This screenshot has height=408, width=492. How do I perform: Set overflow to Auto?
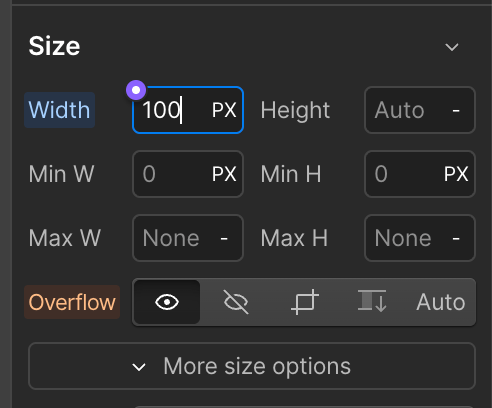click(440, 302)
